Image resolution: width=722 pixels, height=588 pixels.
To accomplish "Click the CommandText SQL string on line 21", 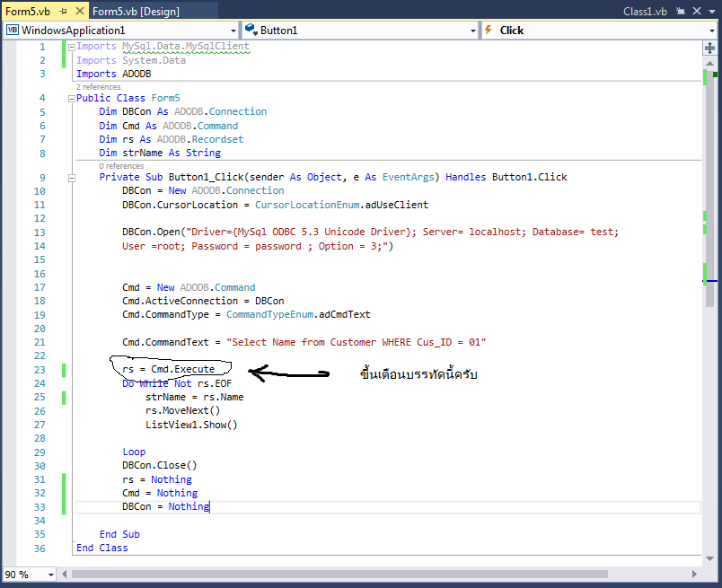I will click(356, 343).
